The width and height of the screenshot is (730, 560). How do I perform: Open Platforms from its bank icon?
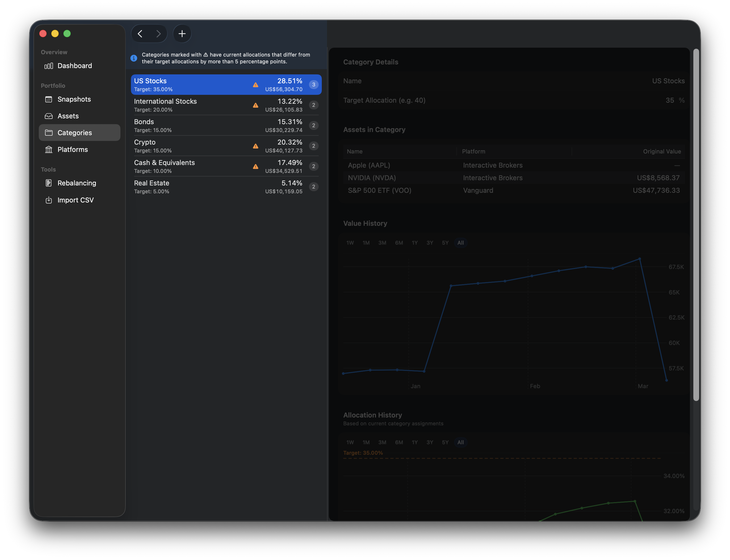[x=49, y=149]
